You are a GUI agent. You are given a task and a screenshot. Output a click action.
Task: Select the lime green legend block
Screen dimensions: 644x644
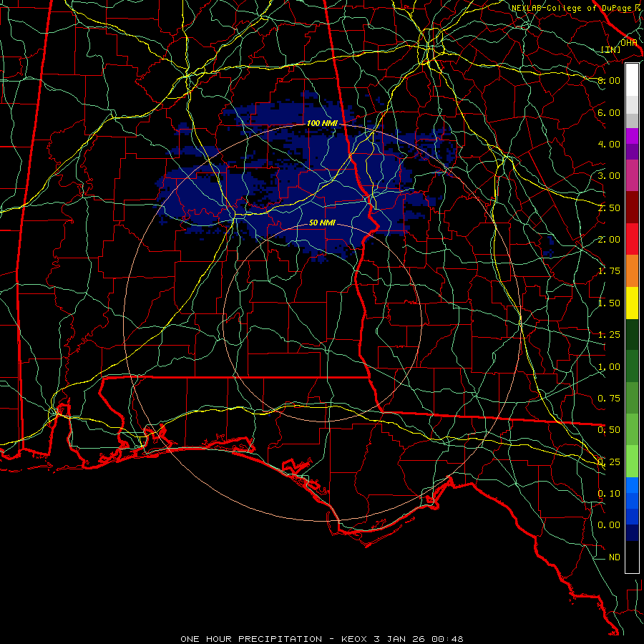pyautogui.click(x=632, y=462)
